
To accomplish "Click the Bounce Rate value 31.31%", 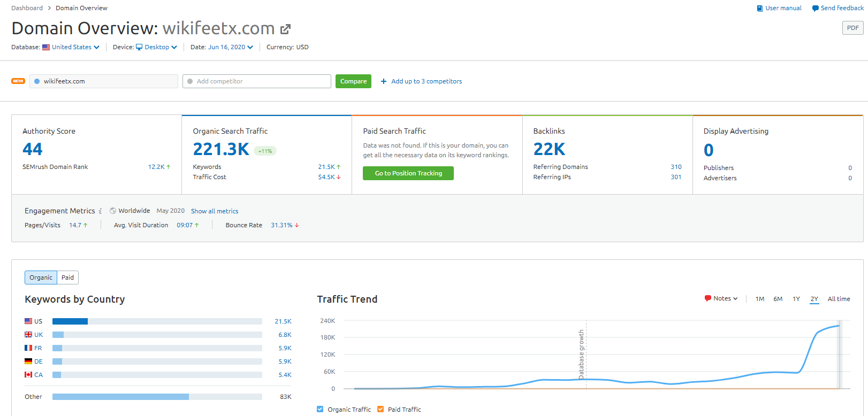I will click(281, 225).
